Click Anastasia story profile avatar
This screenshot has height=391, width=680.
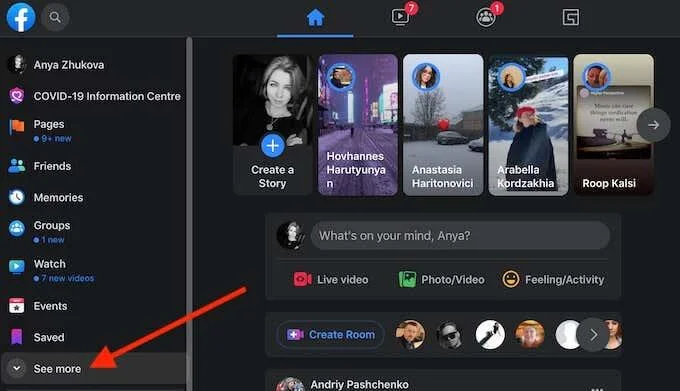tap(426, 76)
